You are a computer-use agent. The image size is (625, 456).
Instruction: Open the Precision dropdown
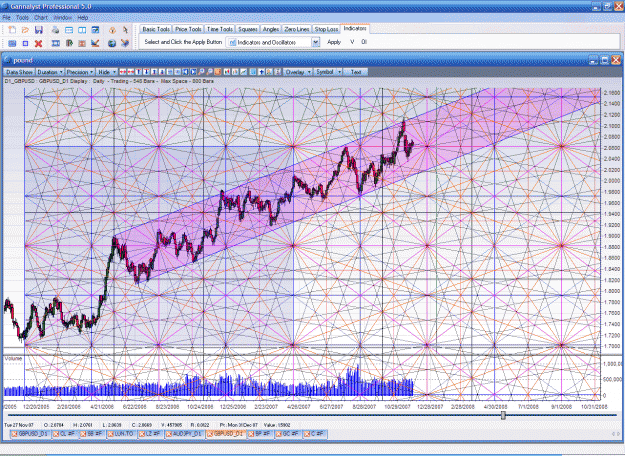(x=80, y=72)
